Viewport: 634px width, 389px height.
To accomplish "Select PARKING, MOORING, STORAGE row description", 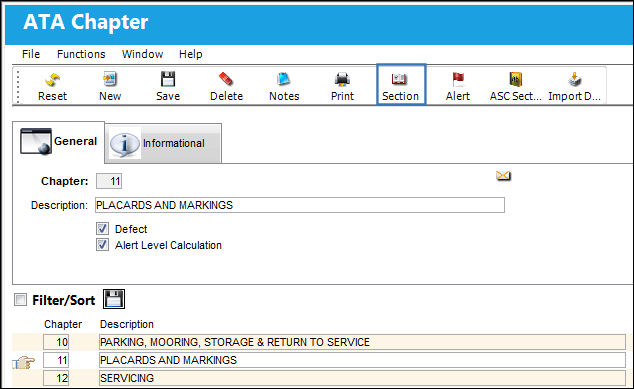I will pyautogui.click(x=362, y=342).
